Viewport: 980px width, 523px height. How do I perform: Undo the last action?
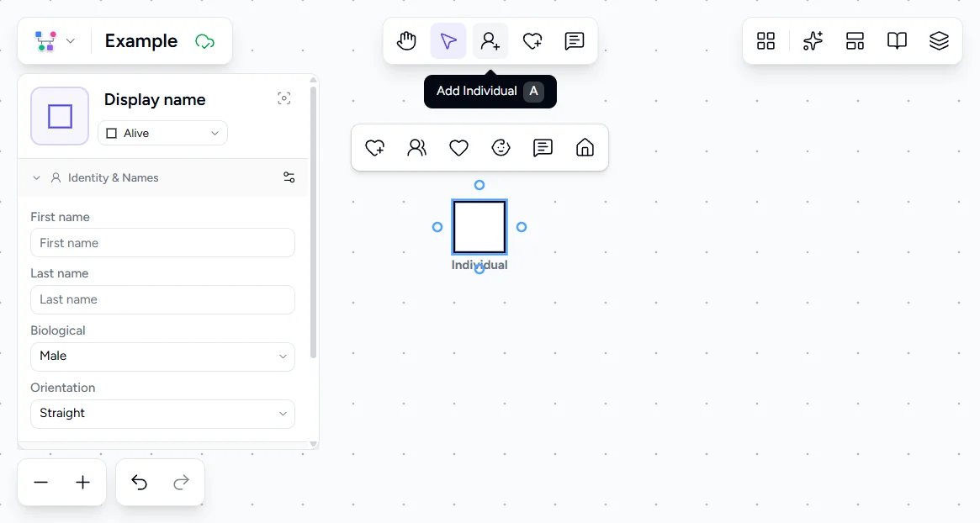pos(140,483)
